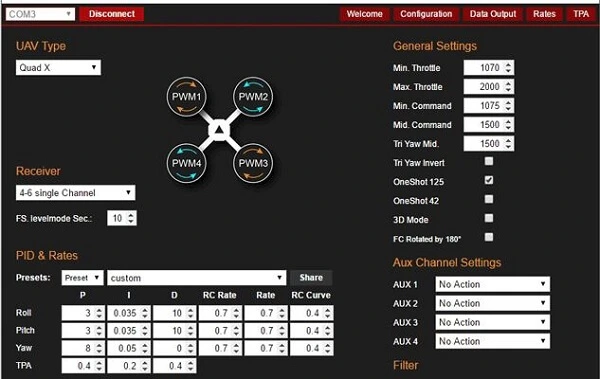This screenshot has height=379, width=600.
Task: Click the Share preset button
Action: click(x=311, y=278)
